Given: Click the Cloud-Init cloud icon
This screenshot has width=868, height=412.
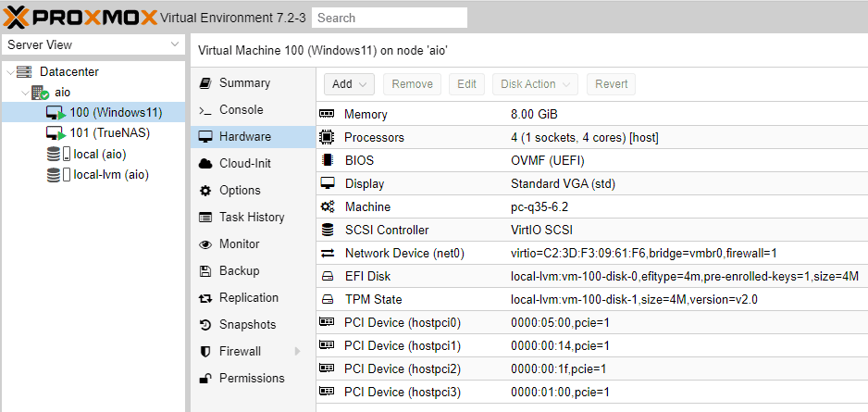Looking at the screenshot, I should 205,163.
